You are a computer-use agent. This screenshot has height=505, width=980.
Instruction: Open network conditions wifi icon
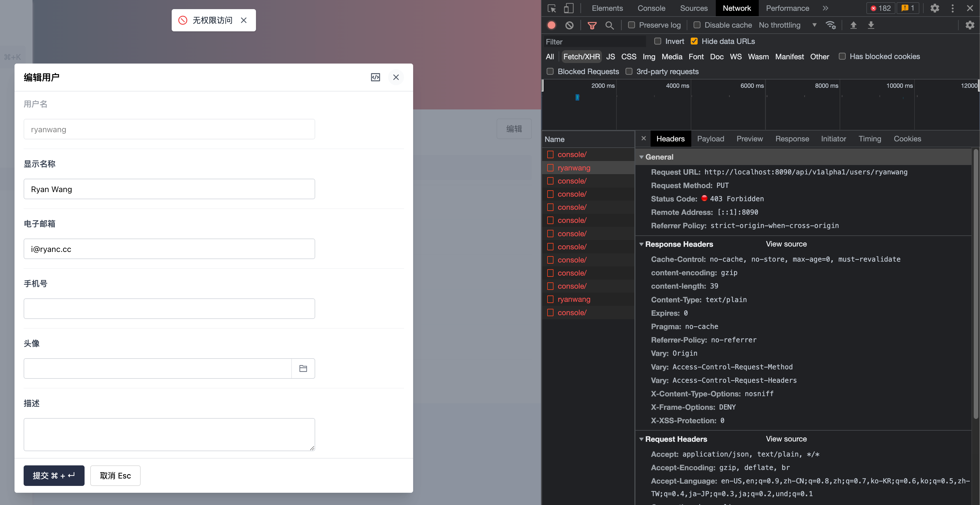click(x=831, y=25)
